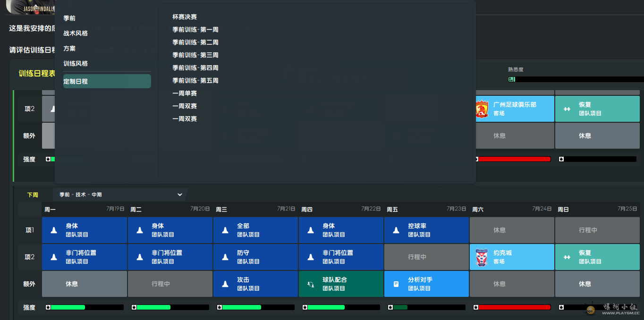Click the cone icon beside 控球率
This screenshot has height=320, width=644.
(x=396, y=230)
